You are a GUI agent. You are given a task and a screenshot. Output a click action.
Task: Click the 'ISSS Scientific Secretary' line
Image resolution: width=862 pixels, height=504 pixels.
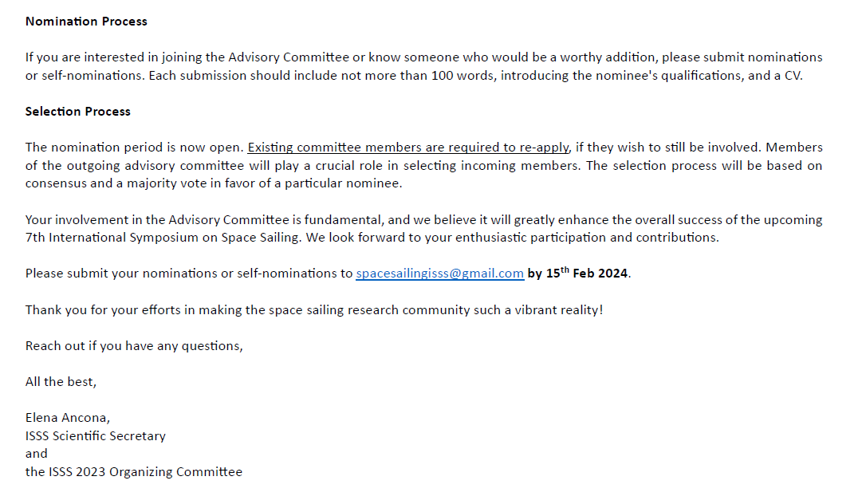pos(96,436)
